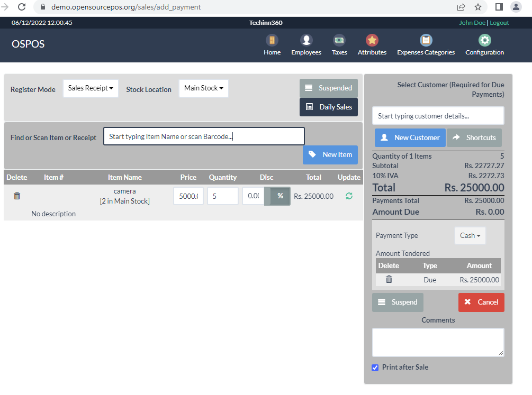Switch the register to Daily Sales

[329, 107]
